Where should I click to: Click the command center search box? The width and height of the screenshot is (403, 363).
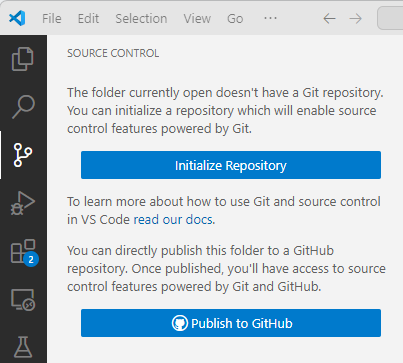pos(390,18)
